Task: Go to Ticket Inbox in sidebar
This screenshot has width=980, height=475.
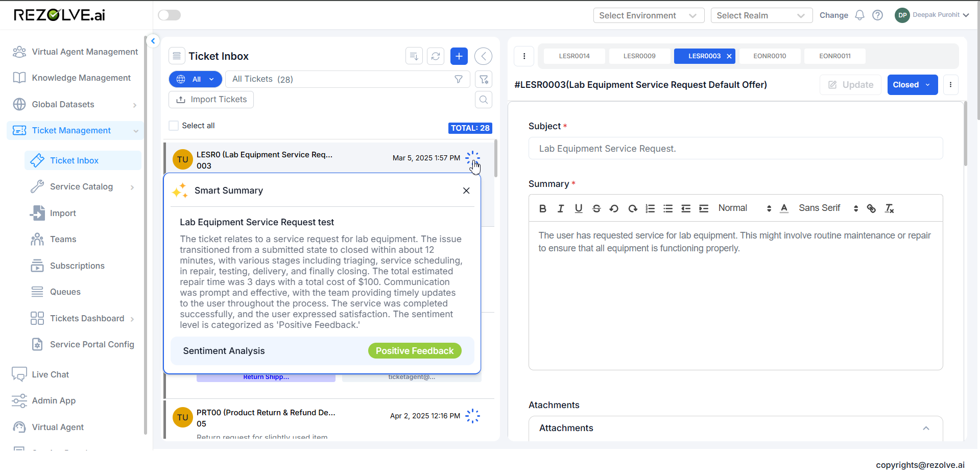Action: click(x=83, y=160)
